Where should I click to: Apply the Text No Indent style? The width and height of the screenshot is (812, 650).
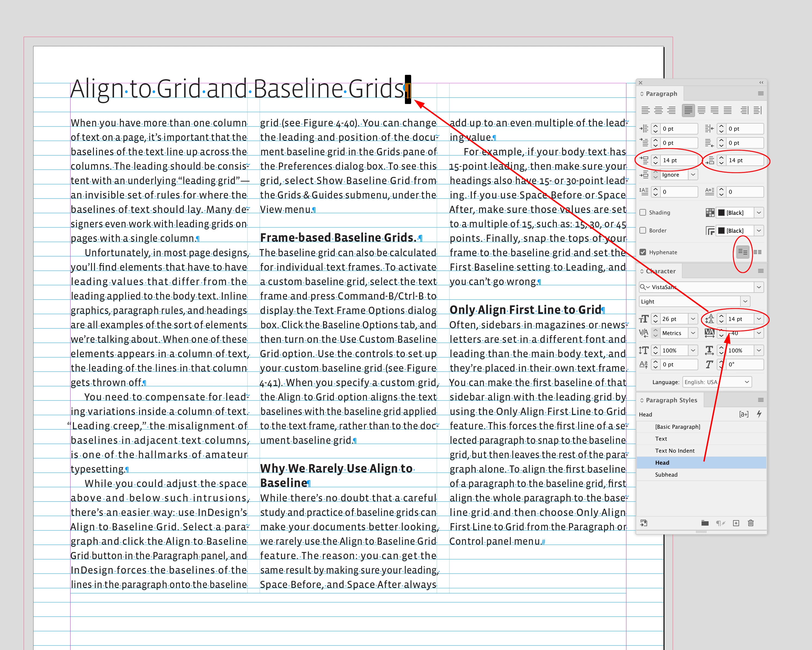pos(675,451)
